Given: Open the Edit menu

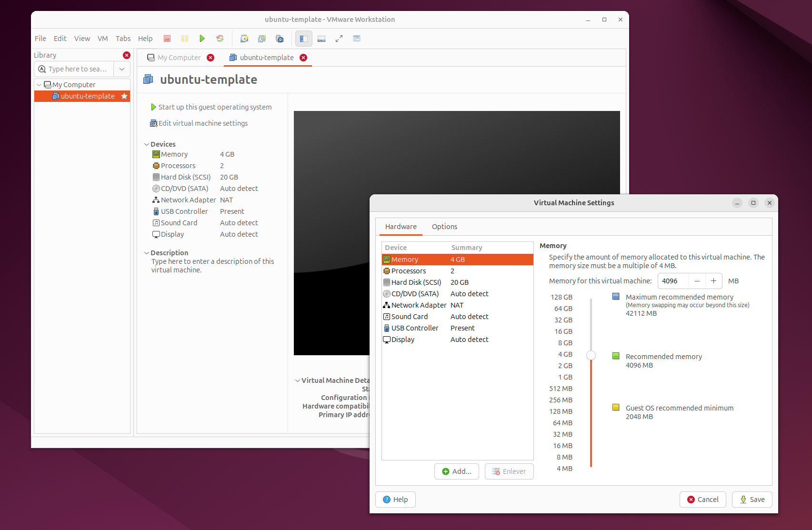Looking at the screenshot, I should 60,39.
